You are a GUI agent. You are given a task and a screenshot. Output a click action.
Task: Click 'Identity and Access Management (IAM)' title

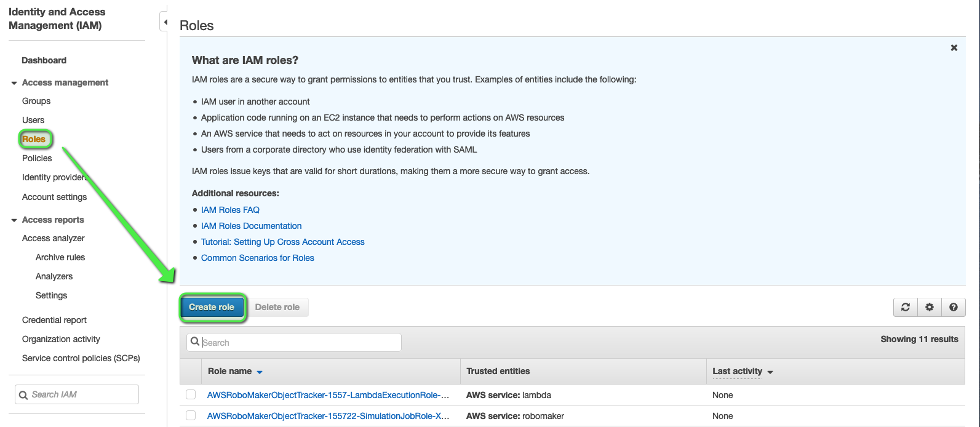[x=57, y=18]
